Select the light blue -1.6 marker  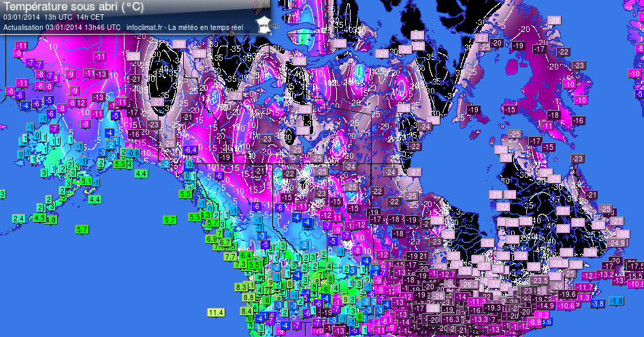617,301
